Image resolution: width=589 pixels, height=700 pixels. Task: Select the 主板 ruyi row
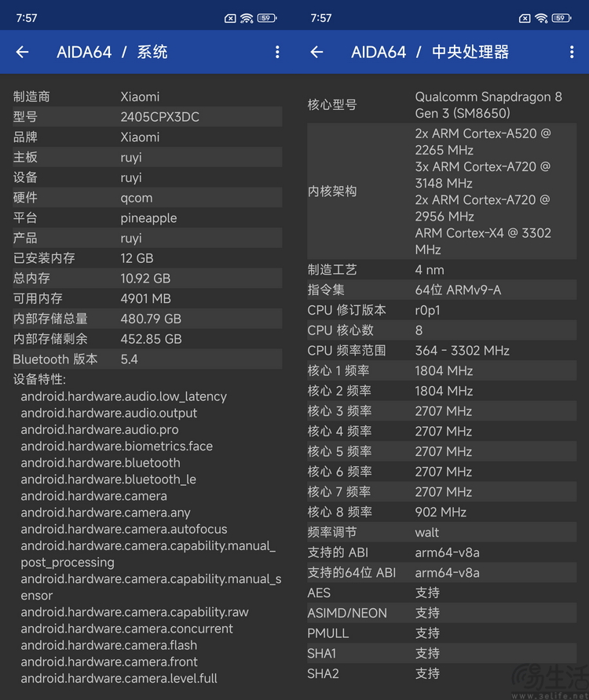pyautogui.click(x=148, y=157)
